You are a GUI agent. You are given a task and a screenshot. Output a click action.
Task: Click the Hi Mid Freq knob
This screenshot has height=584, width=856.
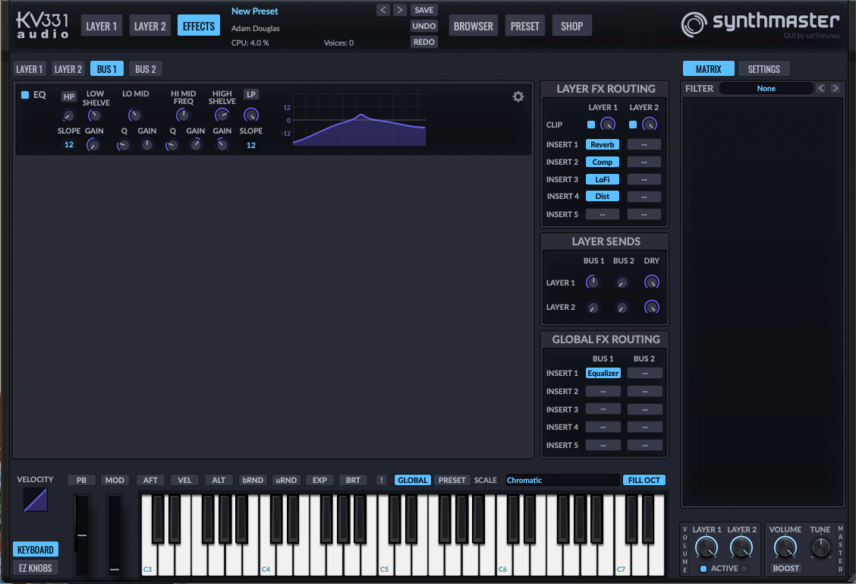click(182, 115)
